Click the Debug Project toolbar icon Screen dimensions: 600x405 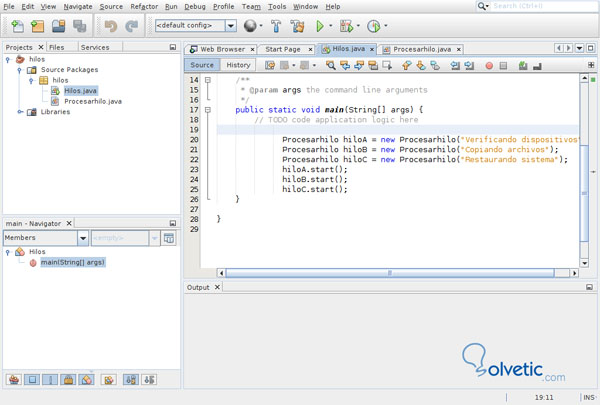point(347,26)
